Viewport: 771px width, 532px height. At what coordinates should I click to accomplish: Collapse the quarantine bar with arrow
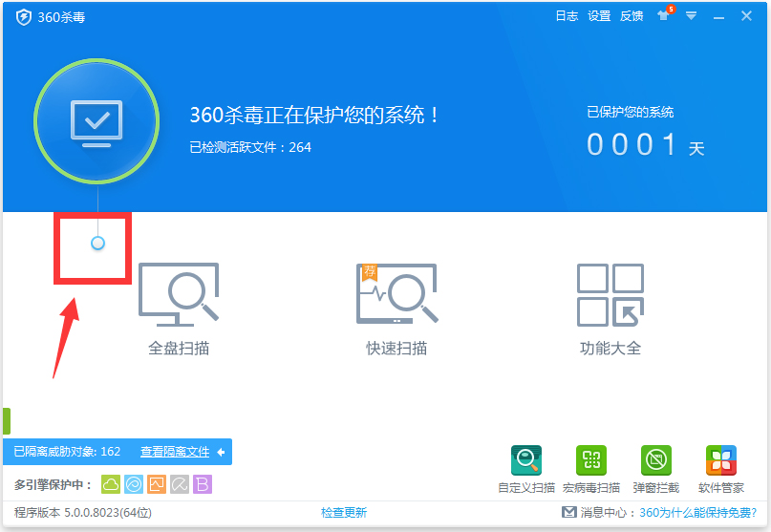[x=221, y=452]
